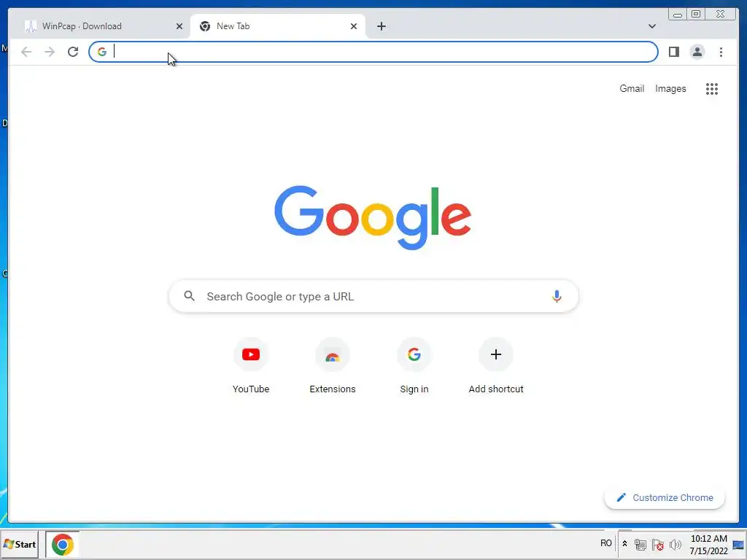Add a new shortcut tile

[496, 366]
